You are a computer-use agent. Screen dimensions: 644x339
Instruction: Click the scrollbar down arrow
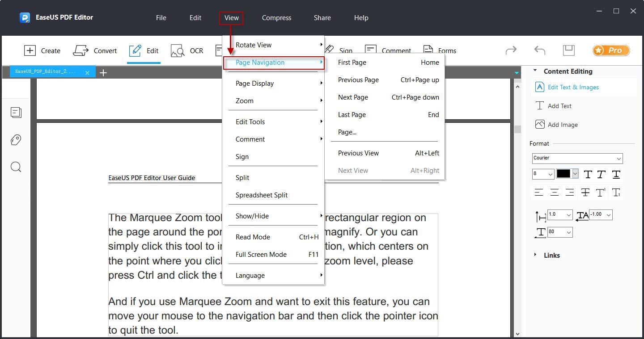(517, 333)
